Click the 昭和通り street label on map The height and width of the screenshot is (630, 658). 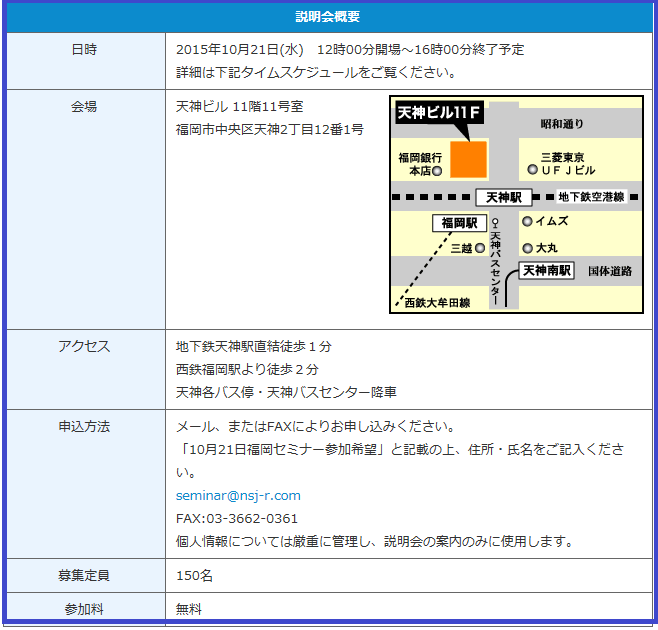(561, 124)
